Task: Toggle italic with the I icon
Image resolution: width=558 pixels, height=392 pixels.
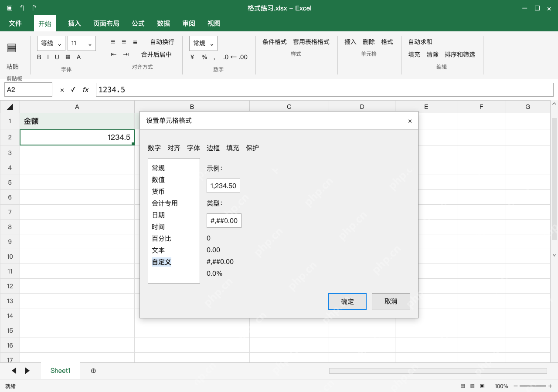Action: [x=48, y=57]
